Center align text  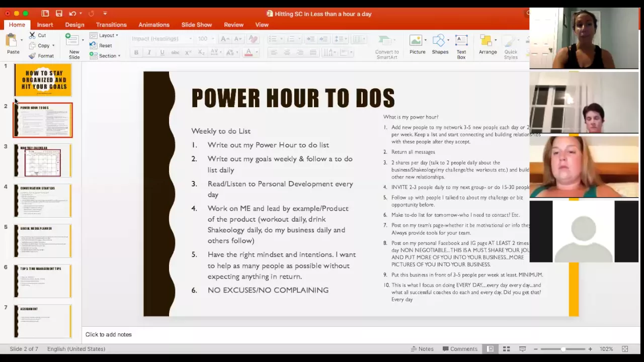pyautogui.click(x=287, y=53)
